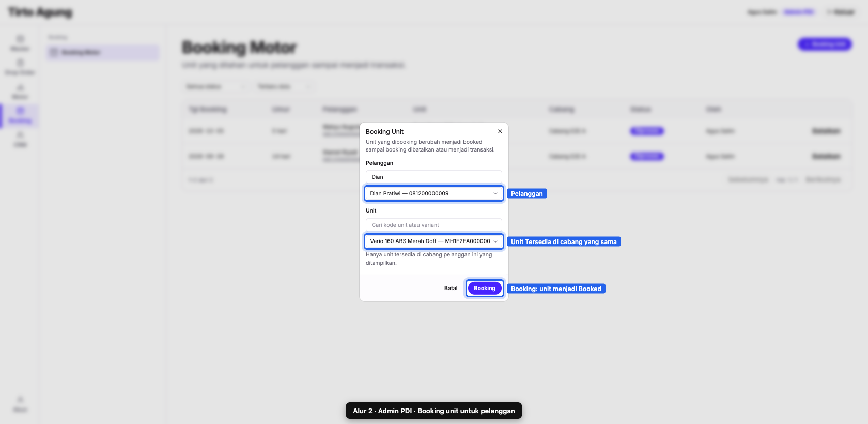Open the Master section in sidebar
Viewport: 868px width, 424px height.
tap(20, 43)
